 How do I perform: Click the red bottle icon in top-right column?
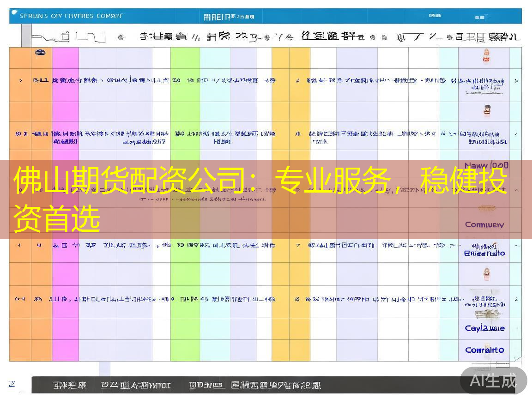486,55
